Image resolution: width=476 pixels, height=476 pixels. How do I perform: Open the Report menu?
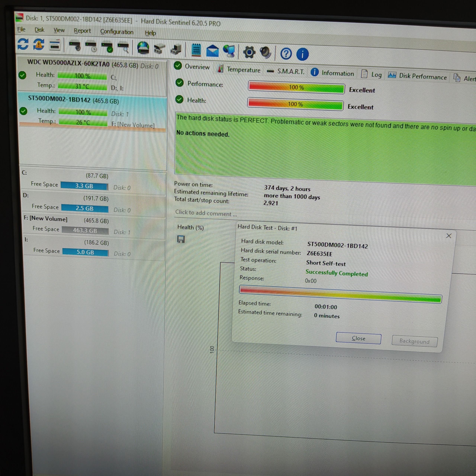coord(82,31)
